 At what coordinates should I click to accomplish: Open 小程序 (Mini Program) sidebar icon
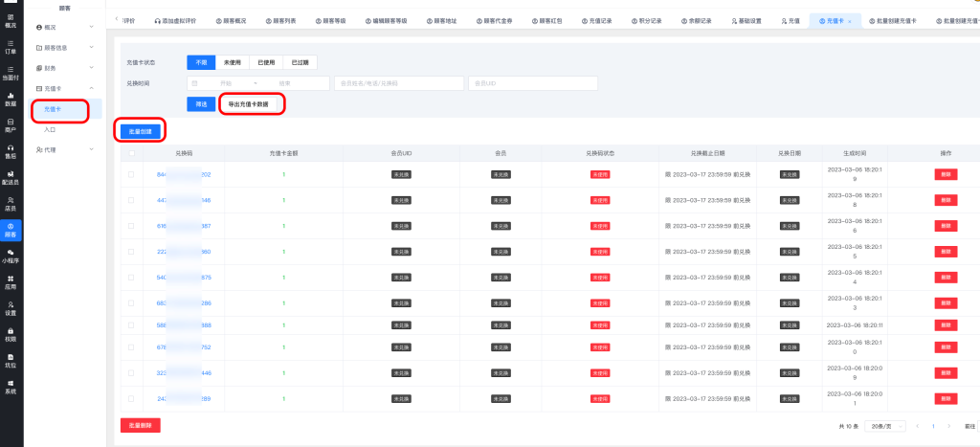point(11,256)
